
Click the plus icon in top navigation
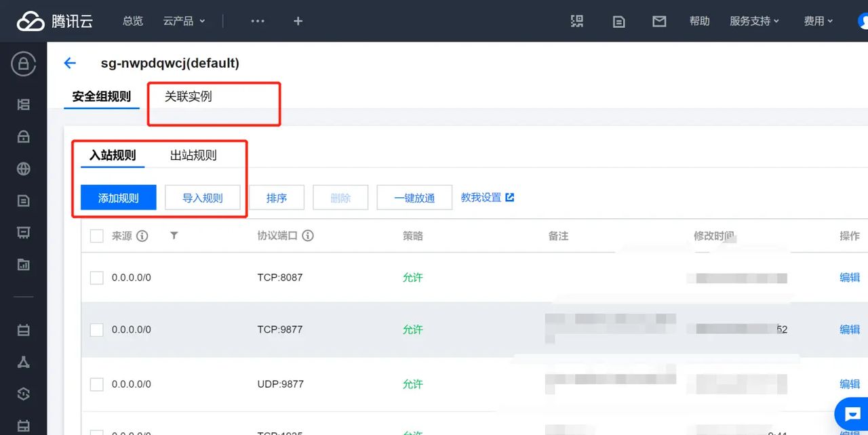pyautogui.click(x=298, y=21)
